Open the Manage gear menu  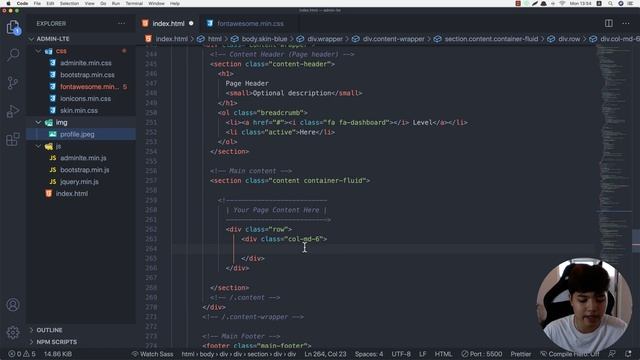coord(13,333)
